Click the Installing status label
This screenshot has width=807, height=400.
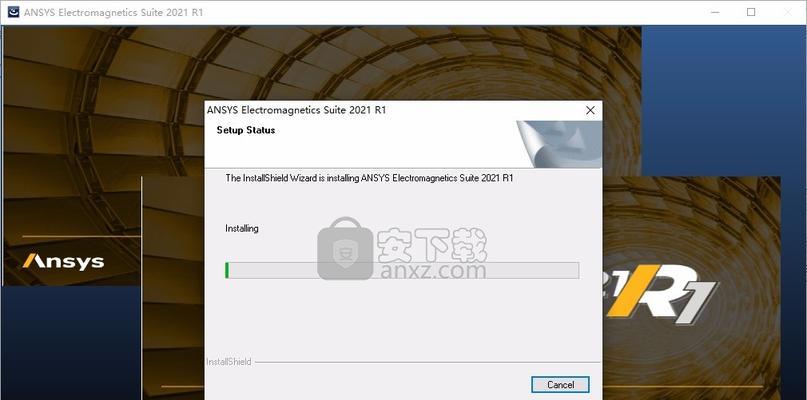[242, 228]
